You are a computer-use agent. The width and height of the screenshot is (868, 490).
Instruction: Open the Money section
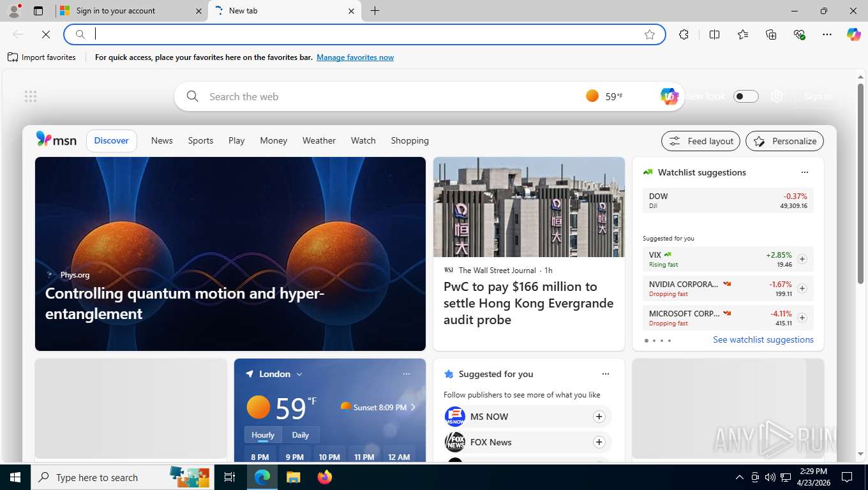[x=274, y=140]
